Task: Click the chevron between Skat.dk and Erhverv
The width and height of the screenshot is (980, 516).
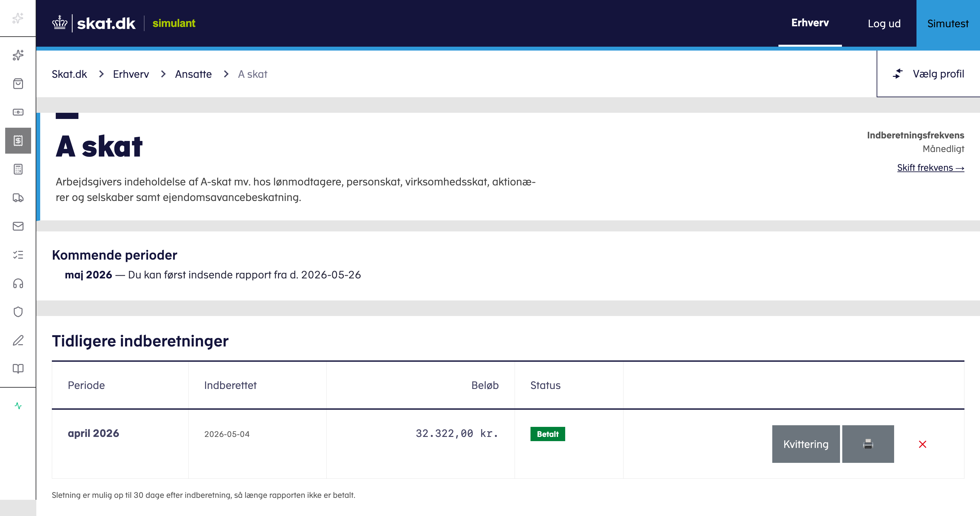Action: click(x=101, y=74)
